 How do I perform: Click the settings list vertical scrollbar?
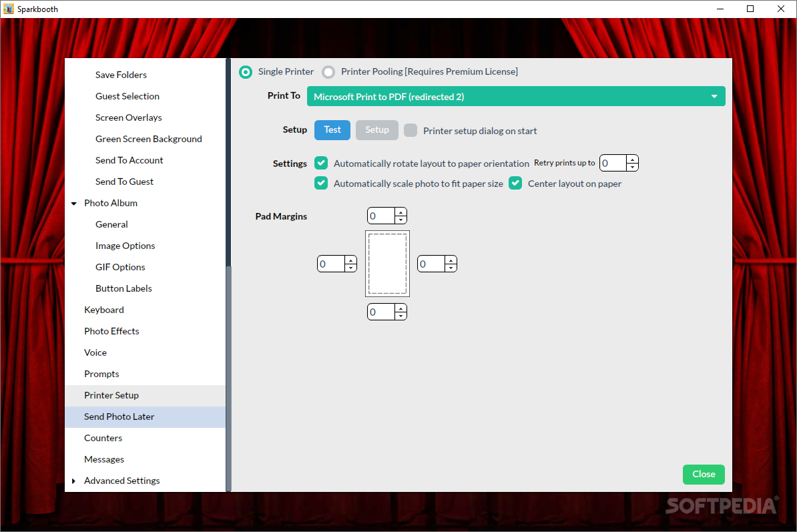pyautogui.click(x=228, y=378)
